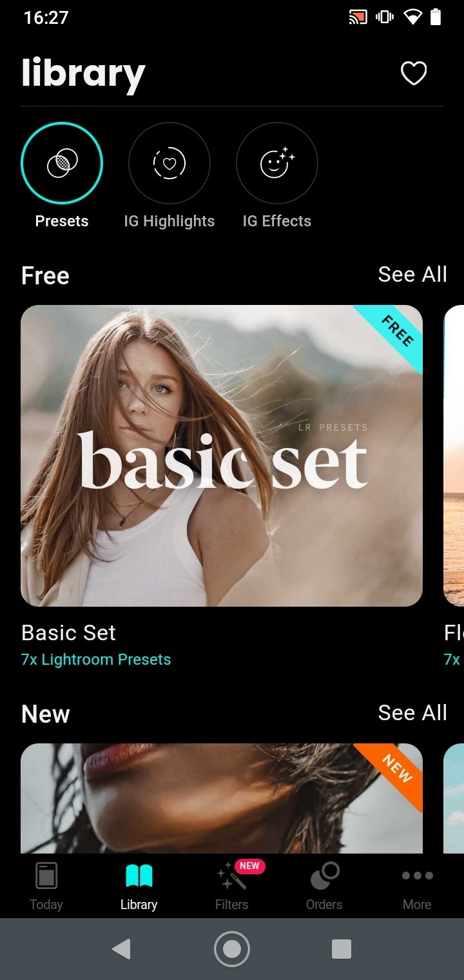Go to the Today tab icon

46,876
